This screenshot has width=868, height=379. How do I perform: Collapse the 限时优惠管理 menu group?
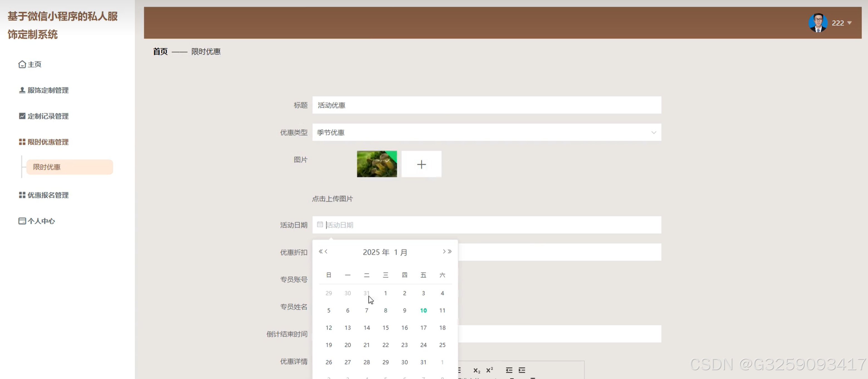(48, 142)
